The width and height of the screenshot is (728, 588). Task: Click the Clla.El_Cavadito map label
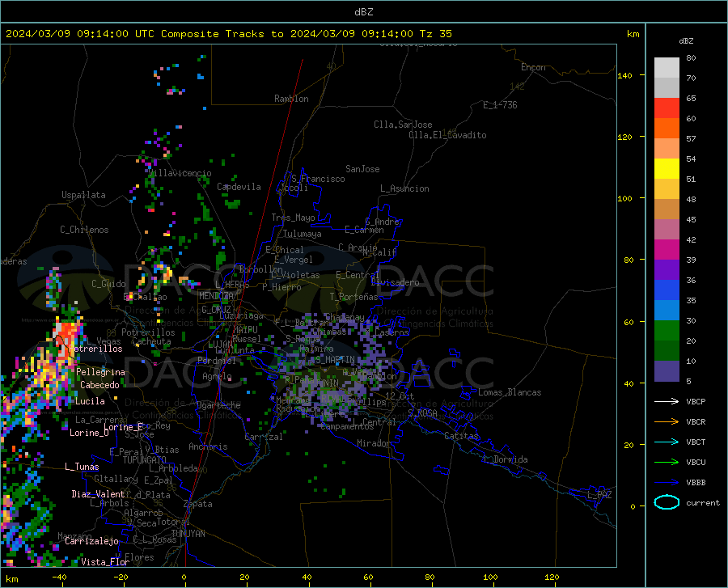pos(447,135)
